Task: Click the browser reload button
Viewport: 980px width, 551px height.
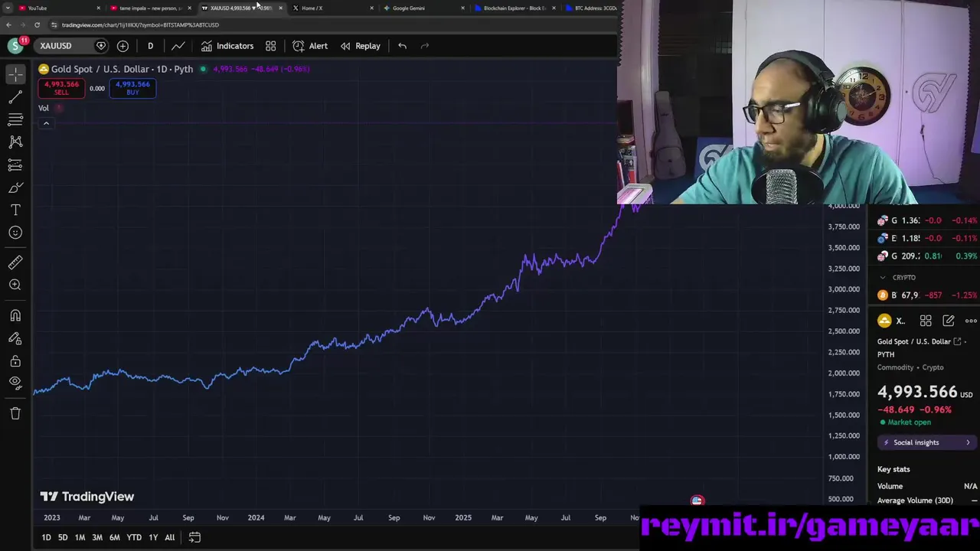Action: [37, 24]
